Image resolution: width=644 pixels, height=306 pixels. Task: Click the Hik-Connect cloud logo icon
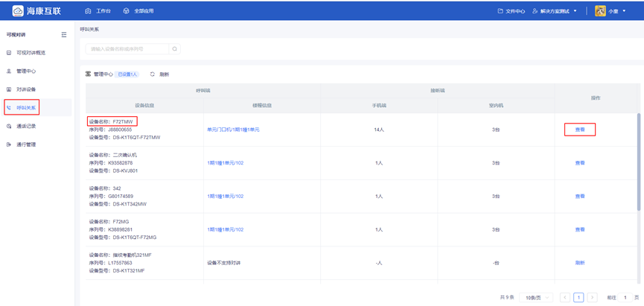click(x=18, y=11)
